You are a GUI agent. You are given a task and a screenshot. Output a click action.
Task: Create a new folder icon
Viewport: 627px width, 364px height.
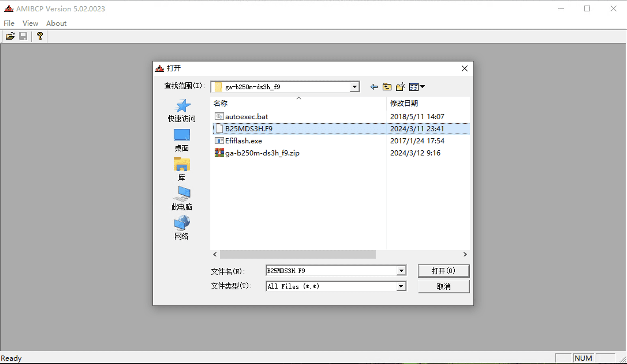[x=400, y=87]
